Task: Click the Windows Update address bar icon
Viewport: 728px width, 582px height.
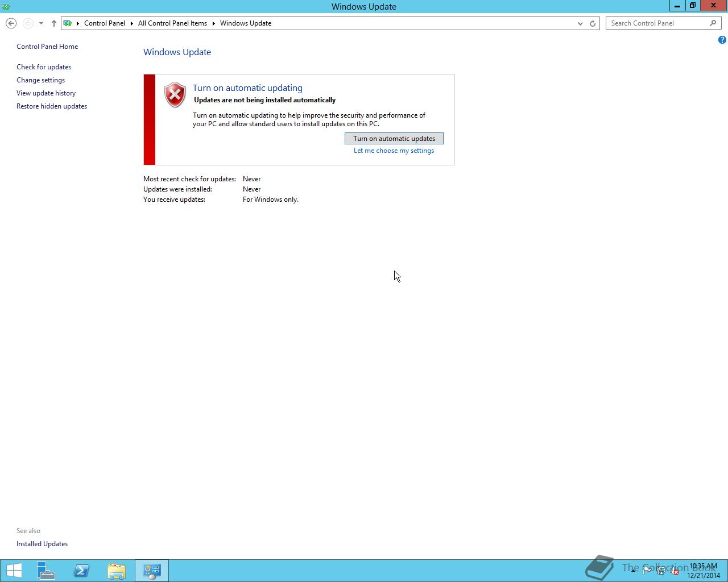Action: click(68, 23)
